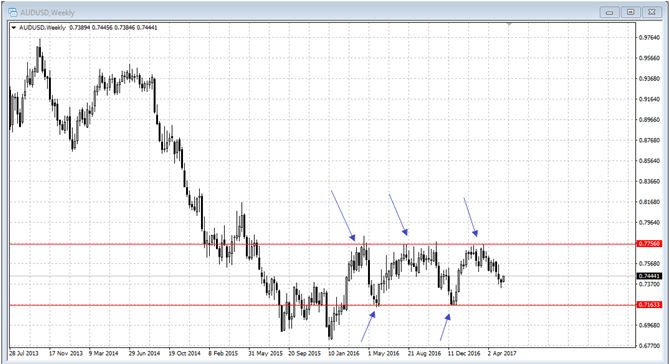Viewport: 669px width, 364px height.
Task: Select the 0.71633 lower price label
Action: (x=649, y=305)
